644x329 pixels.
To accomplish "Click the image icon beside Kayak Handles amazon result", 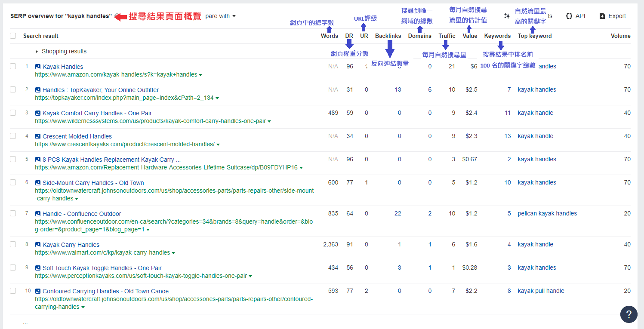I will coord(38,67).
